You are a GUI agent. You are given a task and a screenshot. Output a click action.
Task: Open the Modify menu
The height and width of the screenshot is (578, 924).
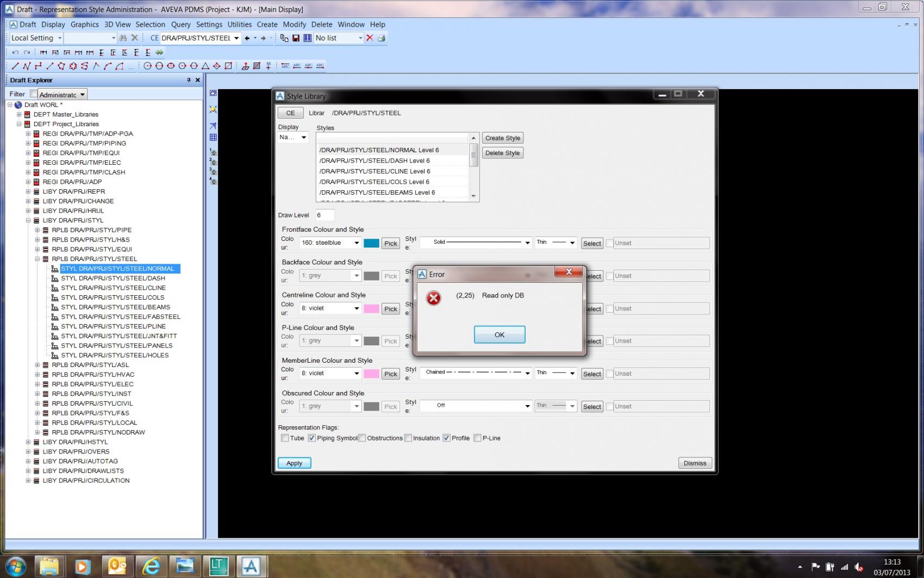click(295, 24)
